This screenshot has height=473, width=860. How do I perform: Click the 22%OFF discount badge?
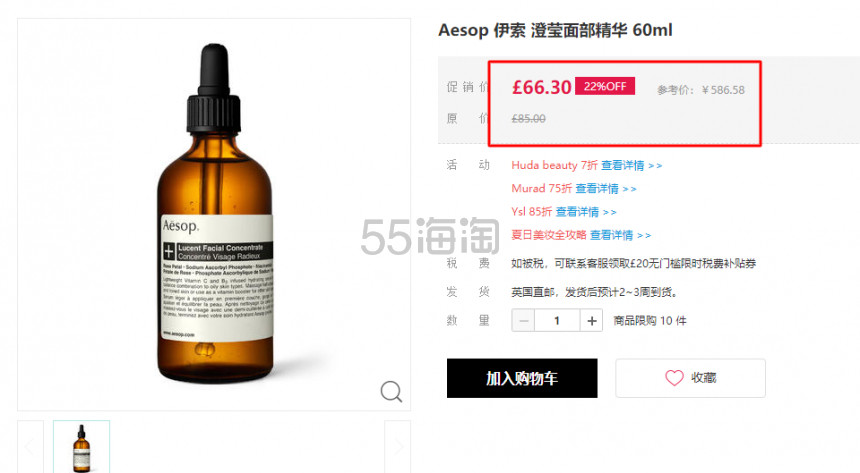click(605, 86)
